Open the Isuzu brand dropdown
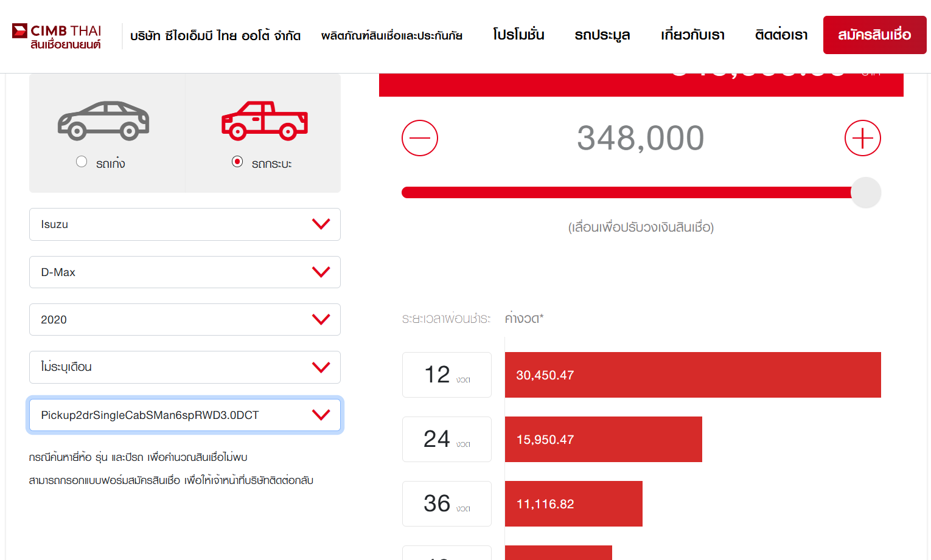931x560 pixels. coord(184,224)
